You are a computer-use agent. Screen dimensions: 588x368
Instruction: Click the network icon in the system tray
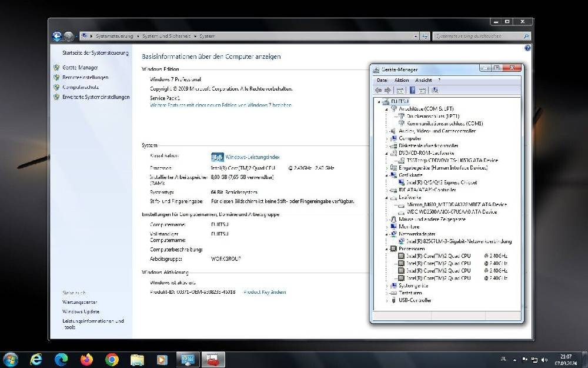pos(534,360)
